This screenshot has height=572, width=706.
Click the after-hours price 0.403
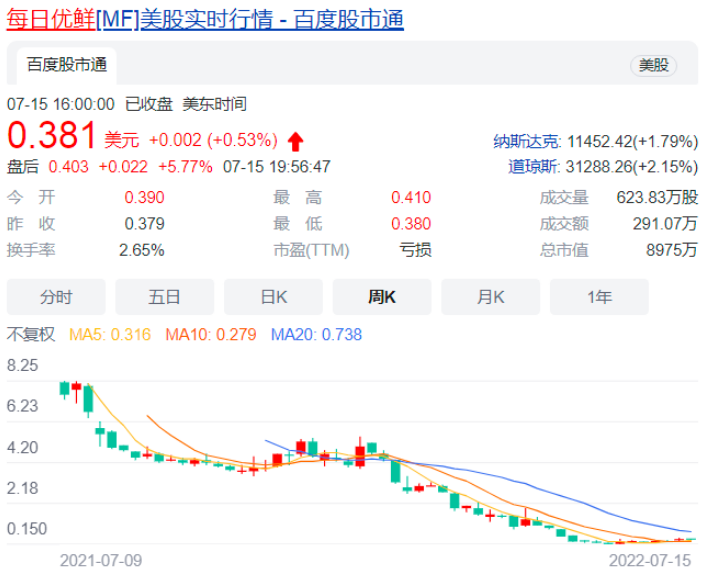point(68,167)
